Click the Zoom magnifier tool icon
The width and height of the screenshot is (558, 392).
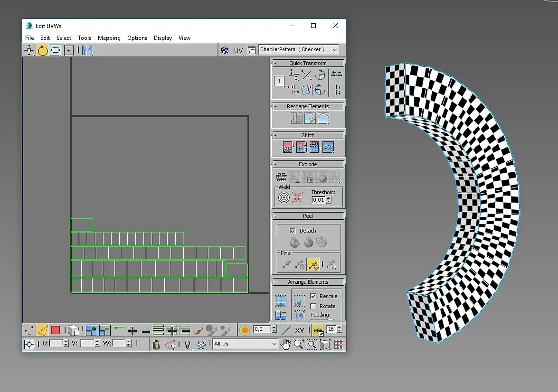pos(299,344)
